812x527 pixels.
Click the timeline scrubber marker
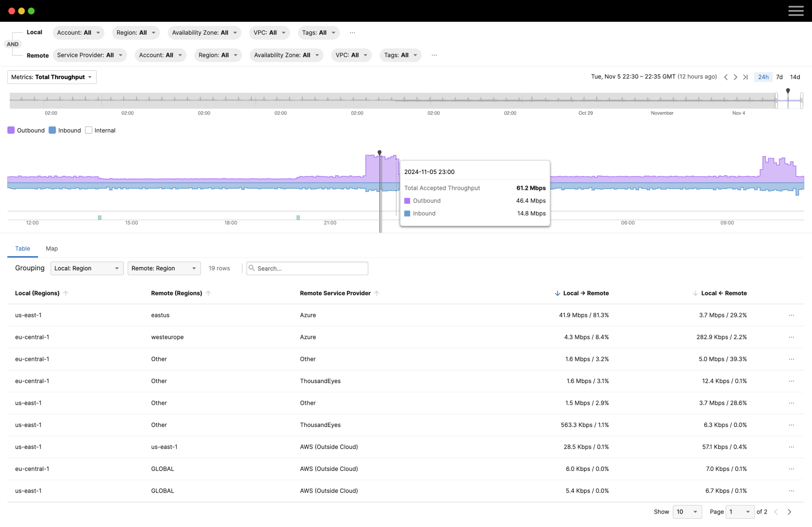(x=788, y=92)
